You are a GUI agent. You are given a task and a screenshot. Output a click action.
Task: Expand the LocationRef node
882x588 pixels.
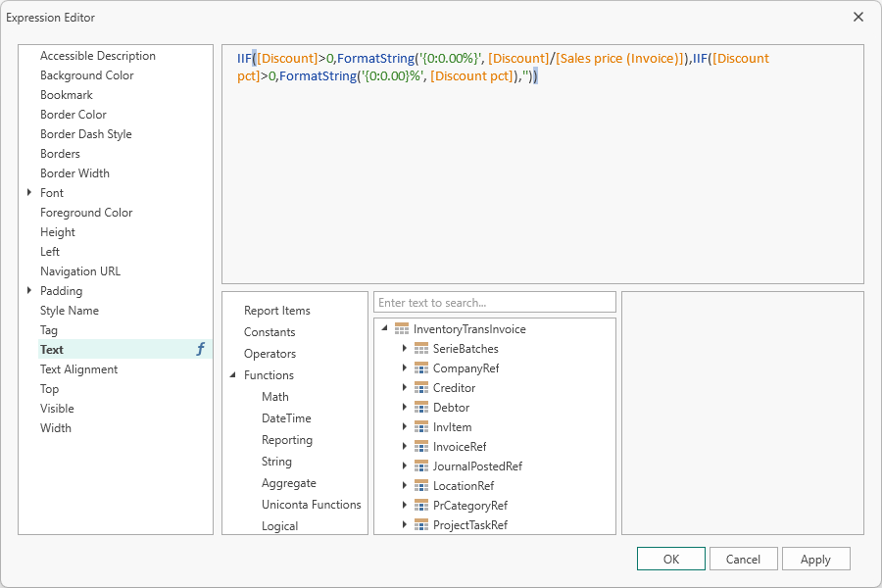click(x=404, y=485)
